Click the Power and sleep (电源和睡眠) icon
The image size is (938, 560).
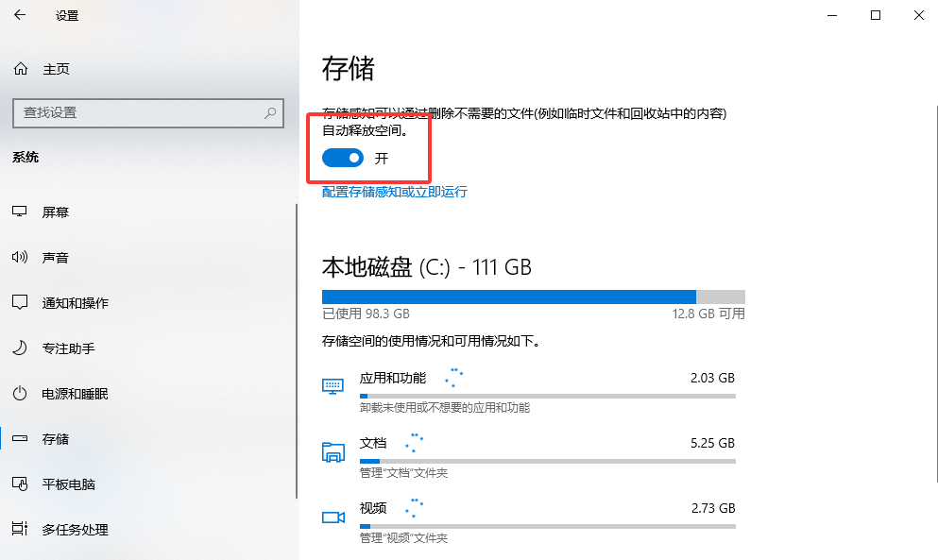click(x=20, y=394)
